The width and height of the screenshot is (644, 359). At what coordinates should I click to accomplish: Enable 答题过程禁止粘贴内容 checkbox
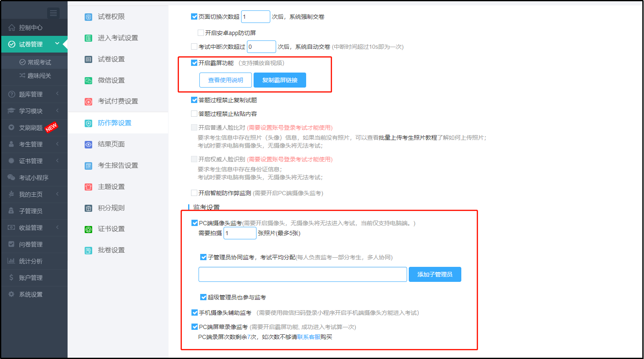194,113
